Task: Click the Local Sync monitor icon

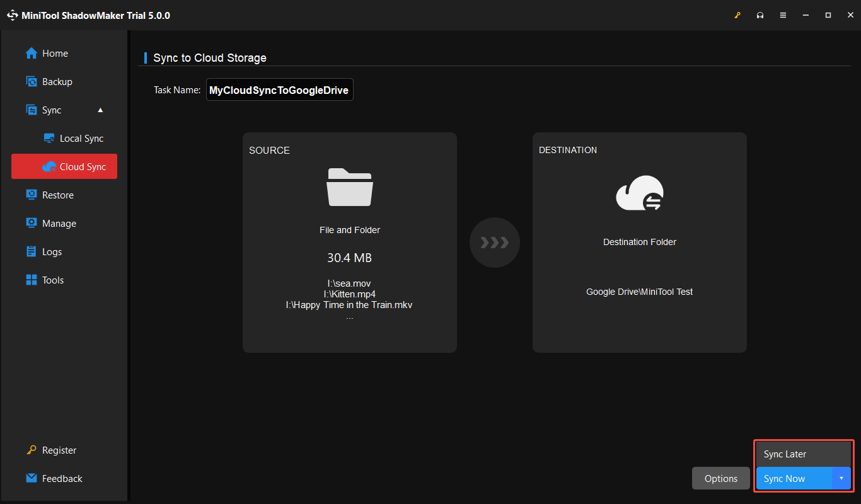Action: point(49,139)
